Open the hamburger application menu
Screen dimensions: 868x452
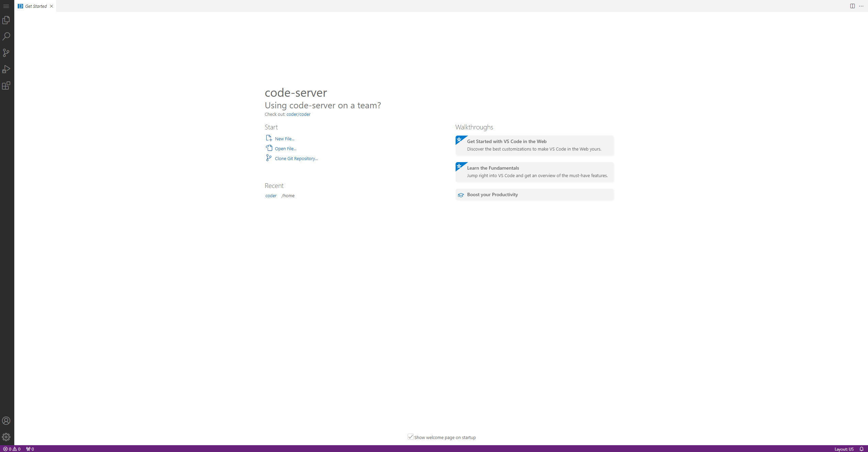(6, 6)
